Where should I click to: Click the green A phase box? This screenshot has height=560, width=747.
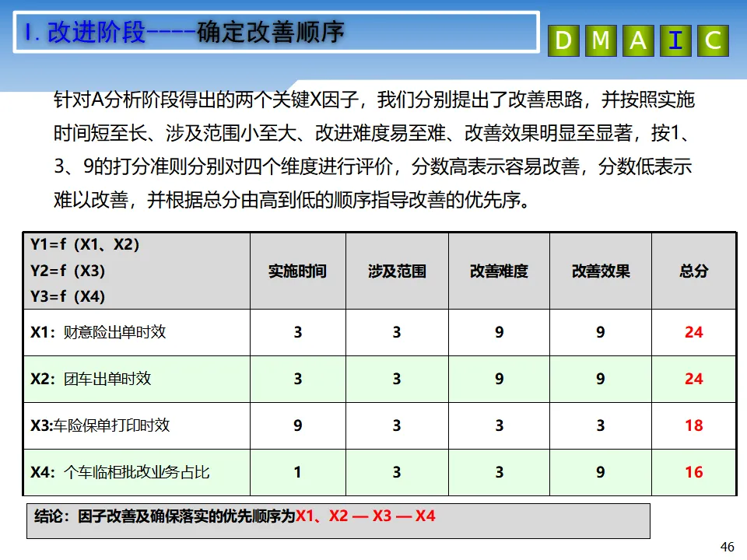pos(638,41)
